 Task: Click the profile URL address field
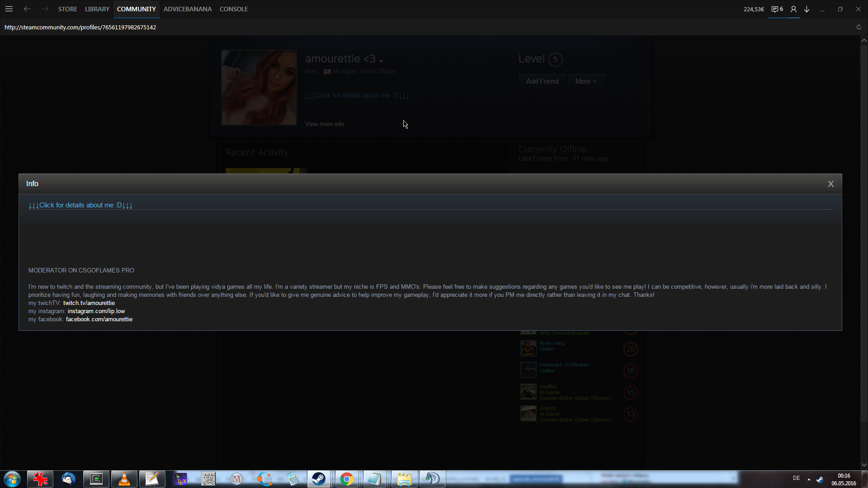coord(80,28)
